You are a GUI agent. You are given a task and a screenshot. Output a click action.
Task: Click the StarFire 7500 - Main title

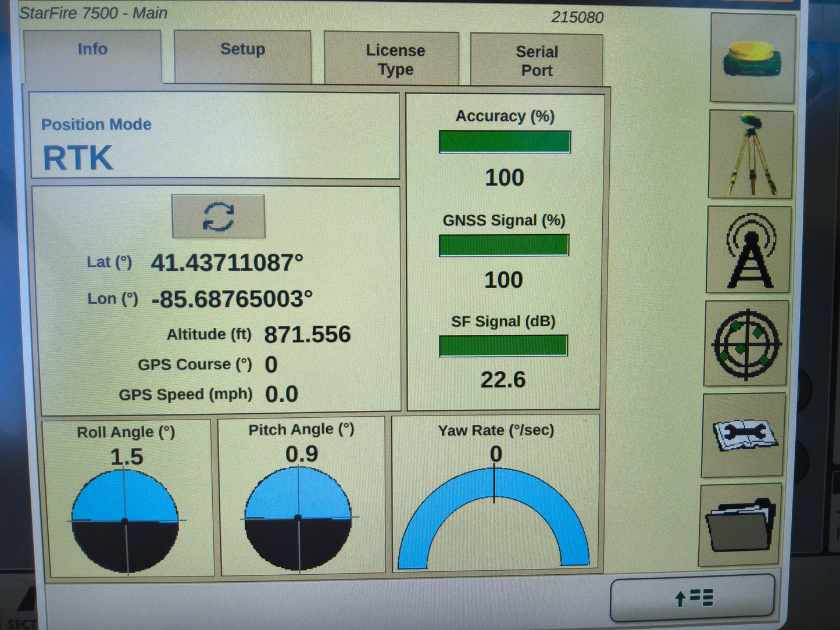(x=94, y=13)
